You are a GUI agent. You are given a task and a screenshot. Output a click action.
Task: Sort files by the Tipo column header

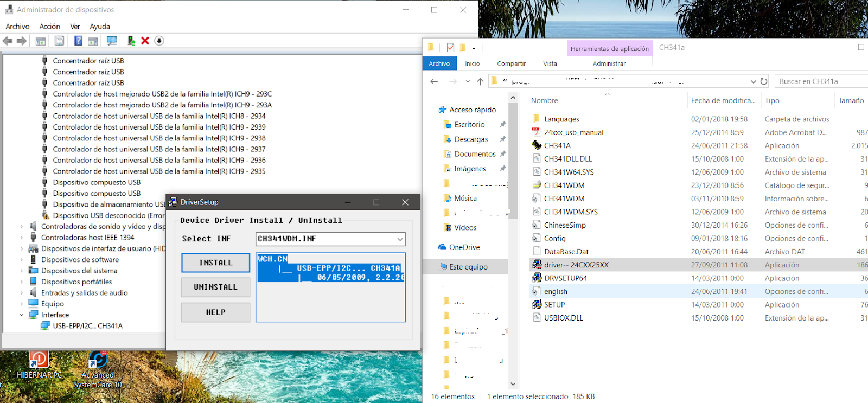point(772,100)
